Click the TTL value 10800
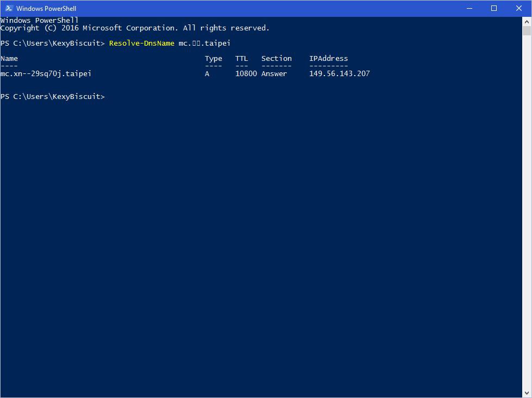Viewport: 532px width, 398px height. pyautogui.click(x=246, y=74)
